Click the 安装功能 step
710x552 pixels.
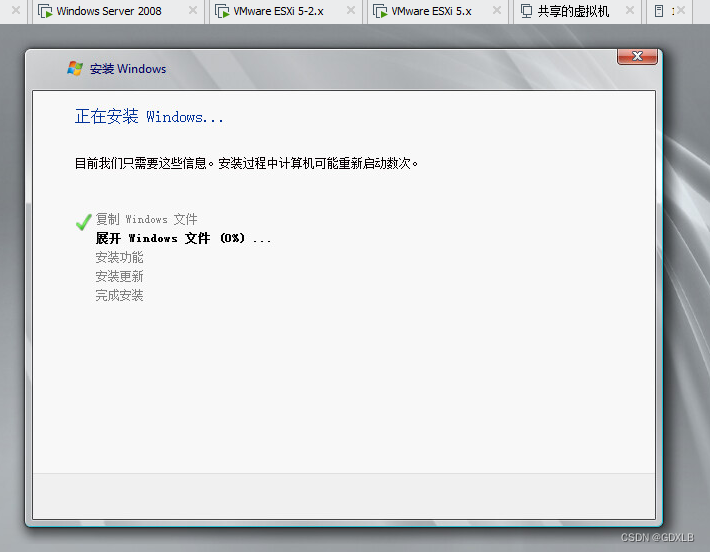[119, 257]
